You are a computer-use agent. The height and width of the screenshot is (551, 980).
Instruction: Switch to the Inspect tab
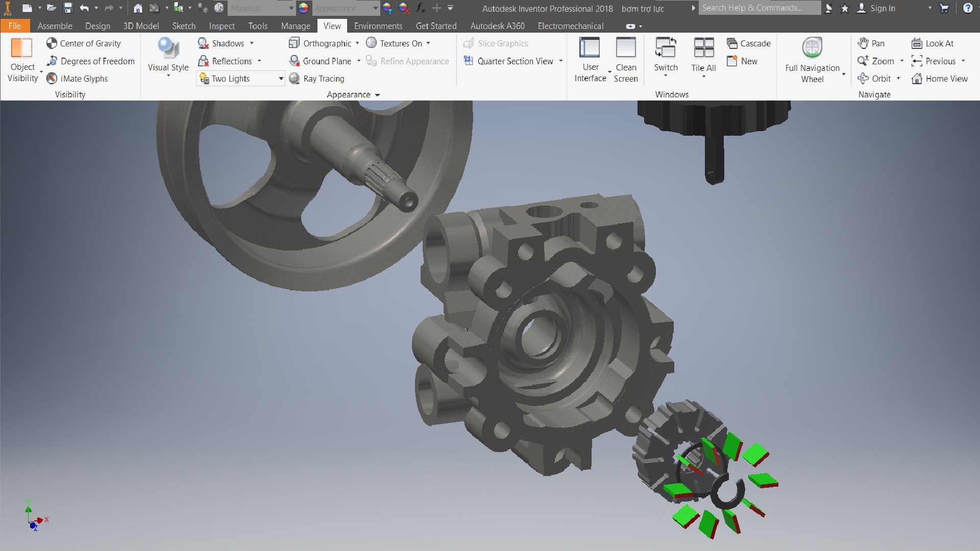(x=222, y=26)
